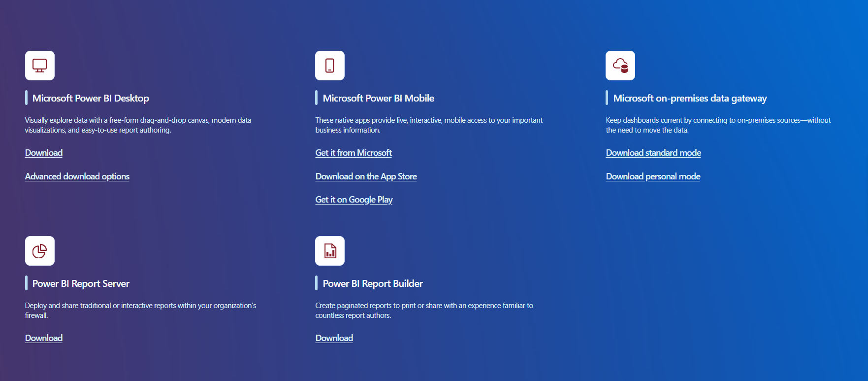Open Download on the App Store link
The image size is (868, 381).
point(366,176)
